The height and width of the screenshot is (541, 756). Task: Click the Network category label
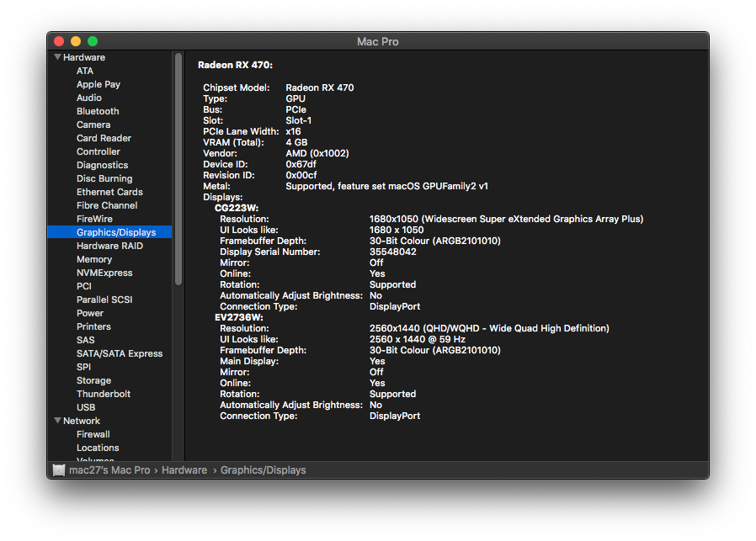[x=82, y=422]
